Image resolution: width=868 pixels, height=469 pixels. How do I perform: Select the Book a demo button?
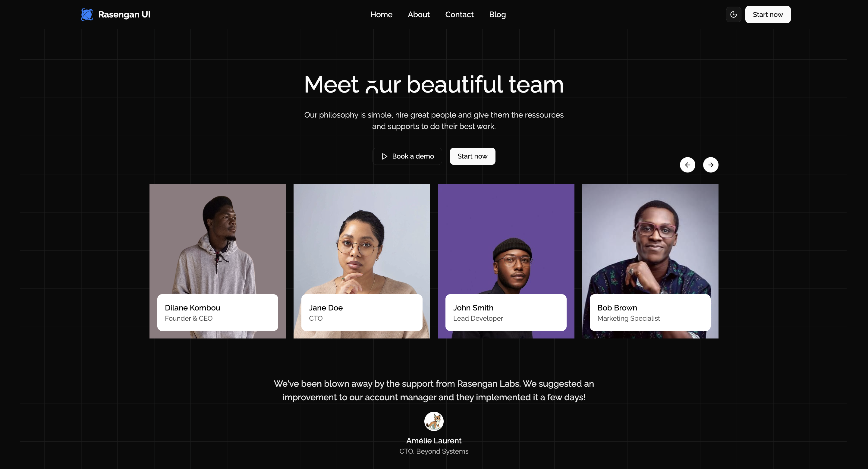coord(407,156)
